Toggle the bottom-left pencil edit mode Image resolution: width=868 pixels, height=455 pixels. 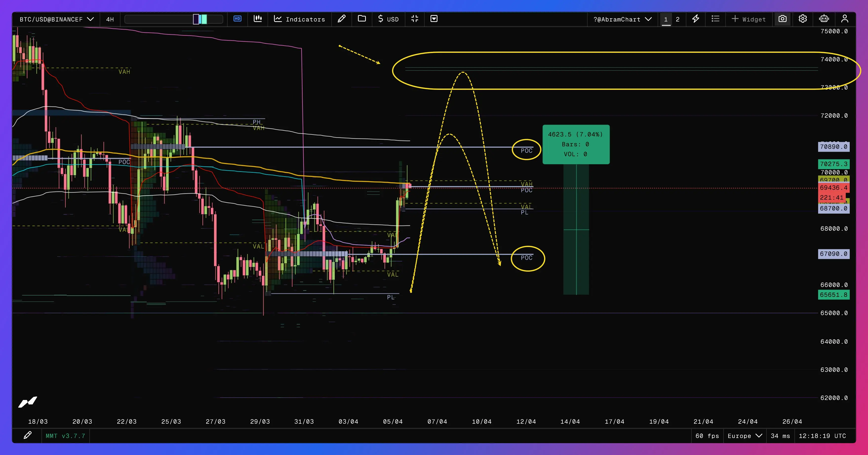[x=28, y=436]
